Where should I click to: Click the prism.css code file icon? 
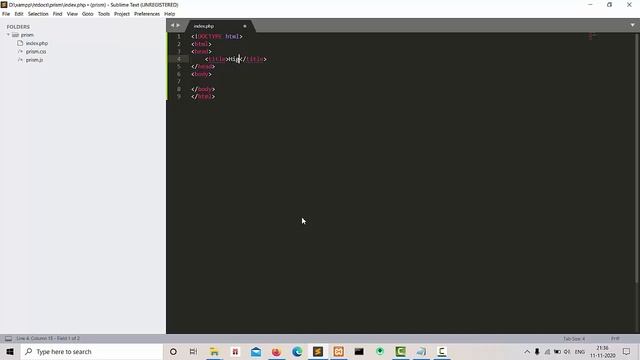point(20,51)
